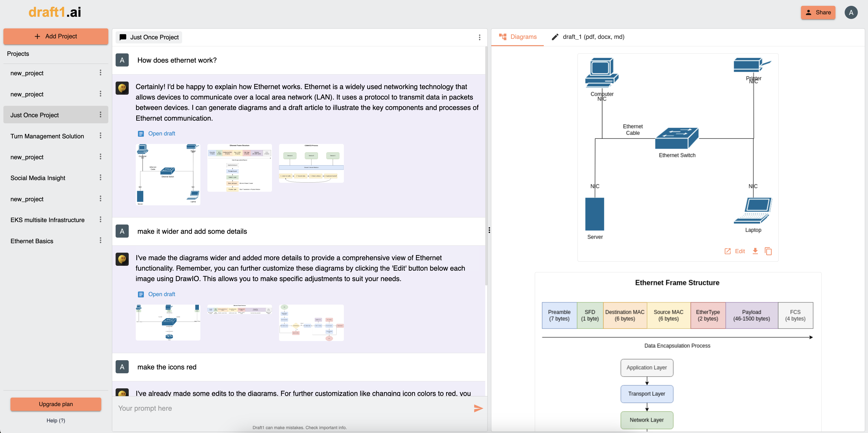Screen dimensions: 868x433
Task: Open options menu for Ethernet Basics
Action: tap(100, 240)
